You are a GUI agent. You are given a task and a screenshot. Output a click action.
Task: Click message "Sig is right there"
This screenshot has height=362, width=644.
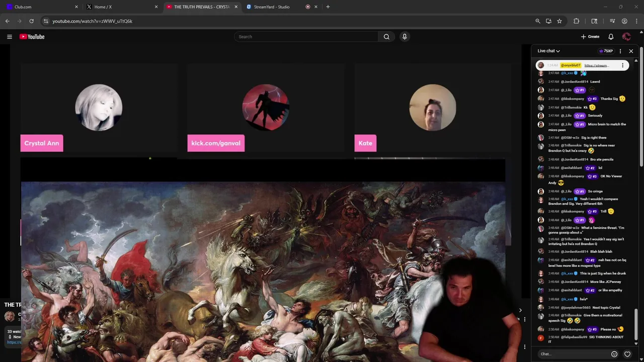coord(594,138)
